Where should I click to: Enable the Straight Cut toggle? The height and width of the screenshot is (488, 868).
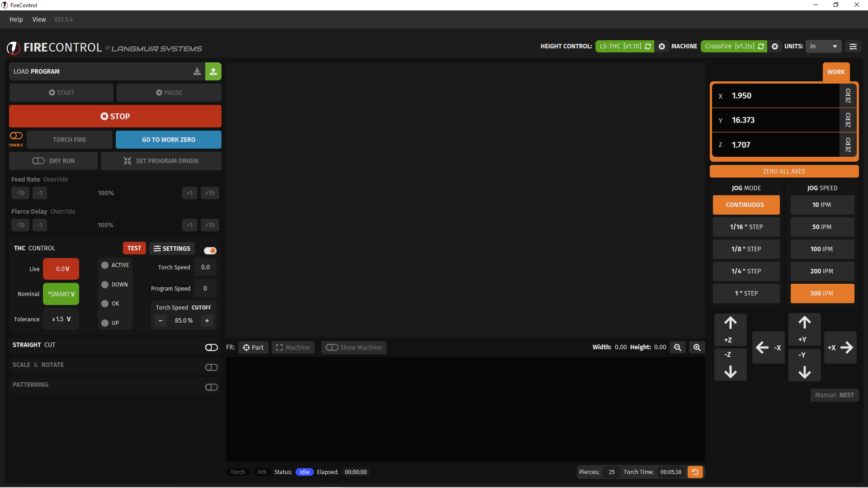click(x=211, y=347)
